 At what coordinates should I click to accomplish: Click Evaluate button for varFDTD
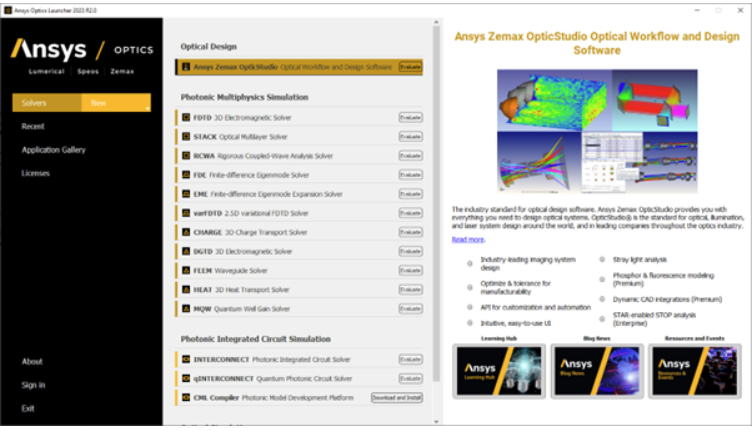410,213
